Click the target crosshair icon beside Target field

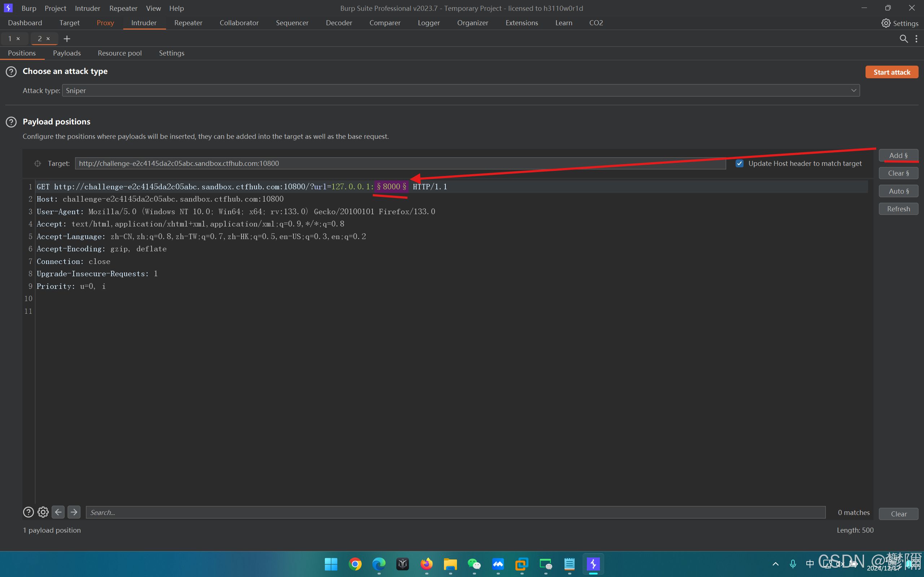coord(38,163)
